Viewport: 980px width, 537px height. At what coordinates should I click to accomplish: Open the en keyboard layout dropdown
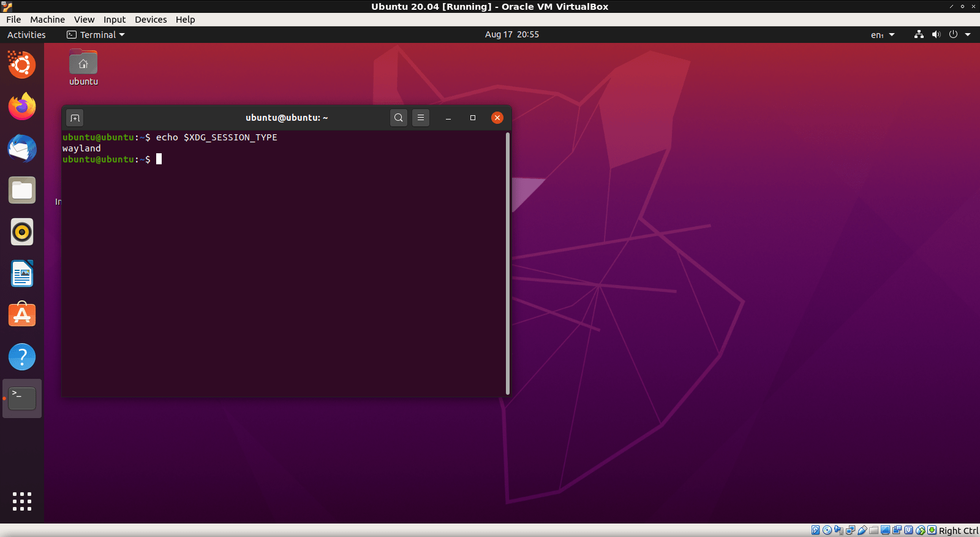point(882,35)
